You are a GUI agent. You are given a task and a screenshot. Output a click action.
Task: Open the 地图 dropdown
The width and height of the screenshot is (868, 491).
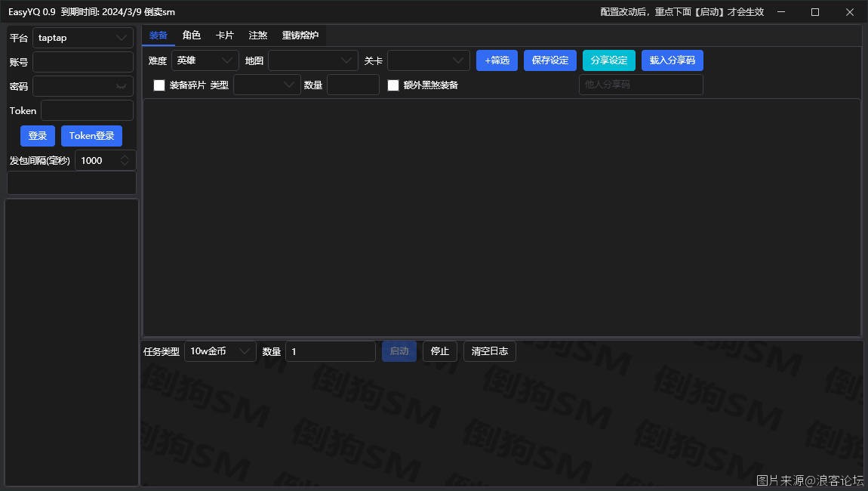click(x=312, y=60)
